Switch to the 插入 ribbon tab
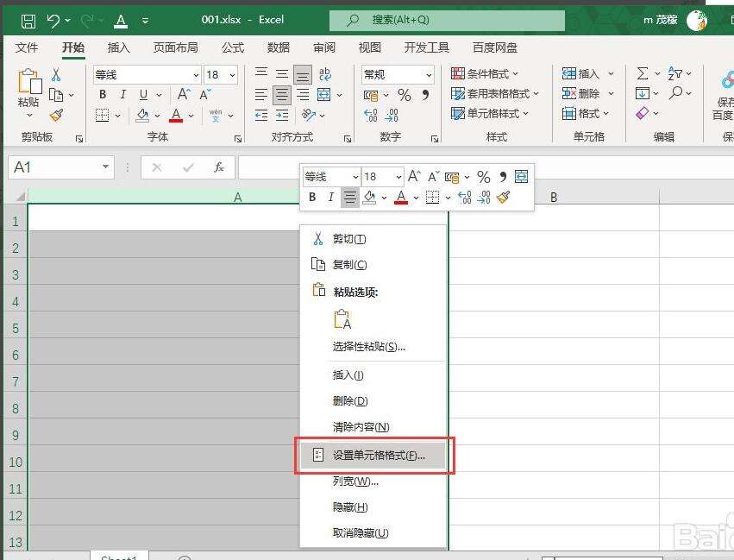 pos(118,47)
